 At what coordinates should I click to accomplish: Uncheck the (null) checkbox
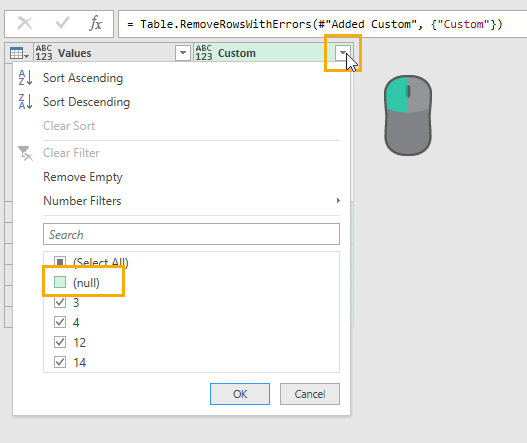(x=60, y=282)
